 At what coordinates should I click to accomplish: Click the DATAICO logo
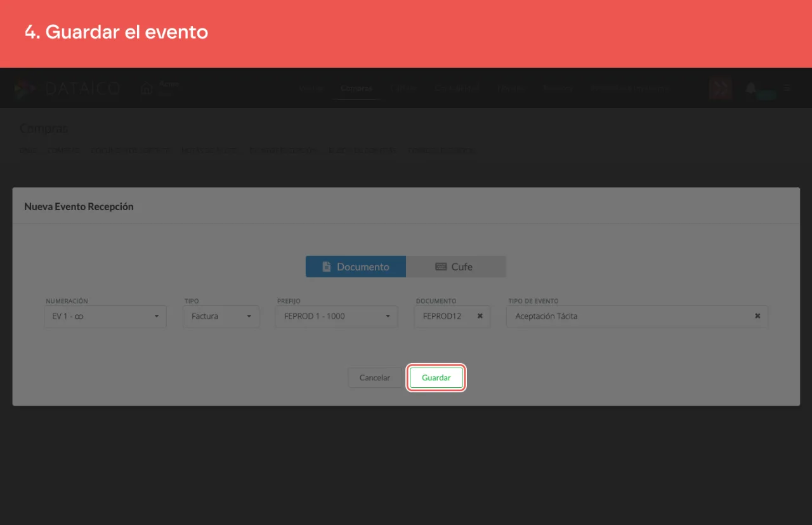(67, 88)
